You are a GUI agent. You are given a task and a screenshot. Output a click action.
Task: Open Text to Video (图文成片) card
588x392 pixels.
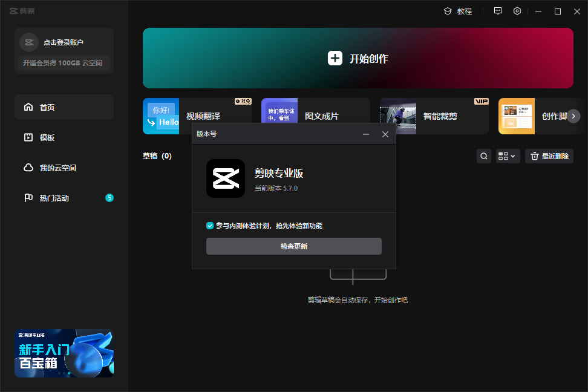tap(315, 116)
